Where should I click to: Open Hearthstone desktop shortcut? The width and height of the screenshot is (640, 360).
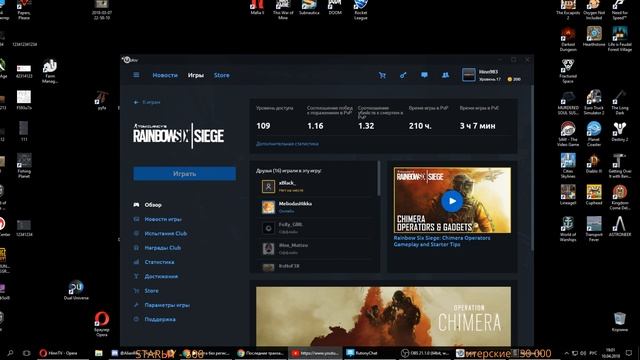594,37
